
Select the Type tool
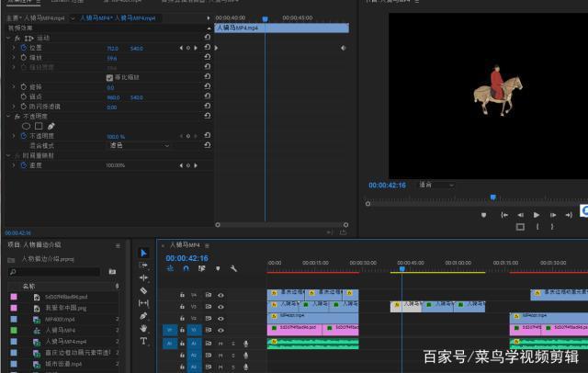click(x=143, y=341)
